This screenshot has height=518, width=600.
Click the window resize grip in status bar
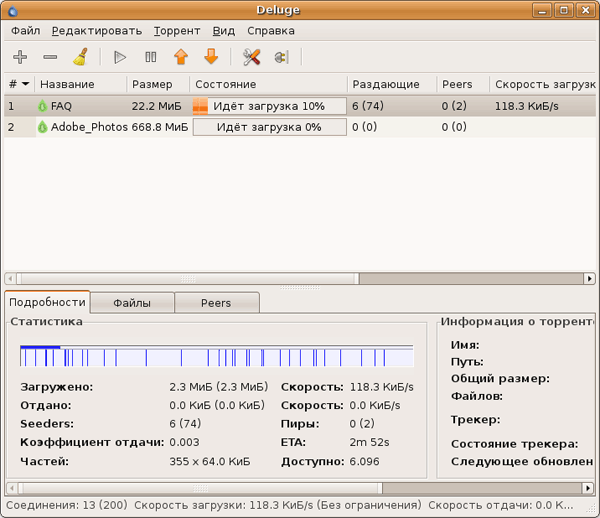pos(591,508)
